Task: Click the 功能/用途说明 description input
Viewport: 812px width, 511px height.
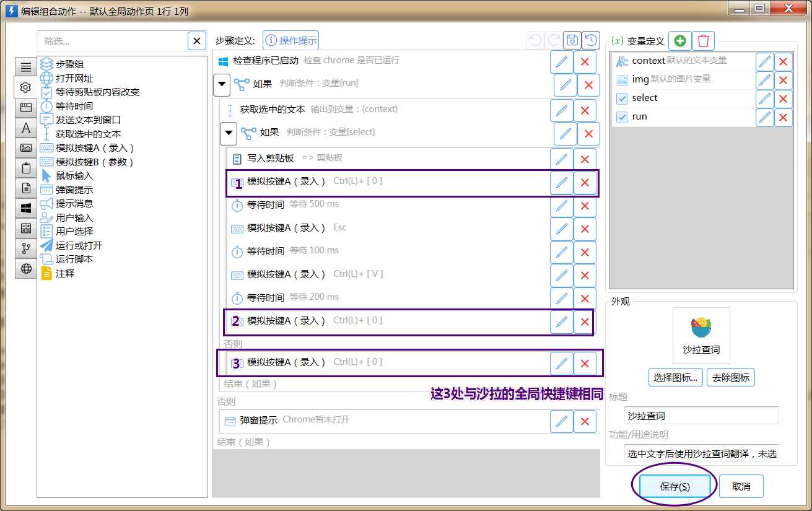Action: tap(701, 454)
